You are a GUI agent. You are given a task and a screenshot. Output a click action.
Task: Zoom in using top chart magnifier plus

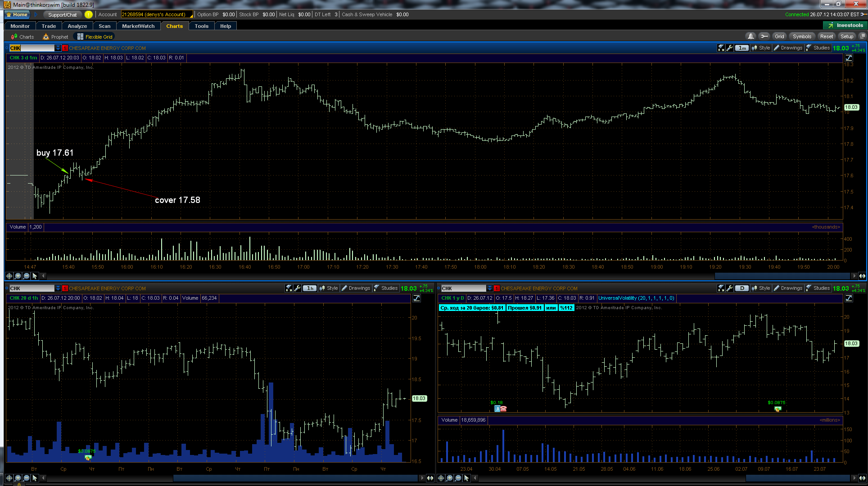(18, 276)
